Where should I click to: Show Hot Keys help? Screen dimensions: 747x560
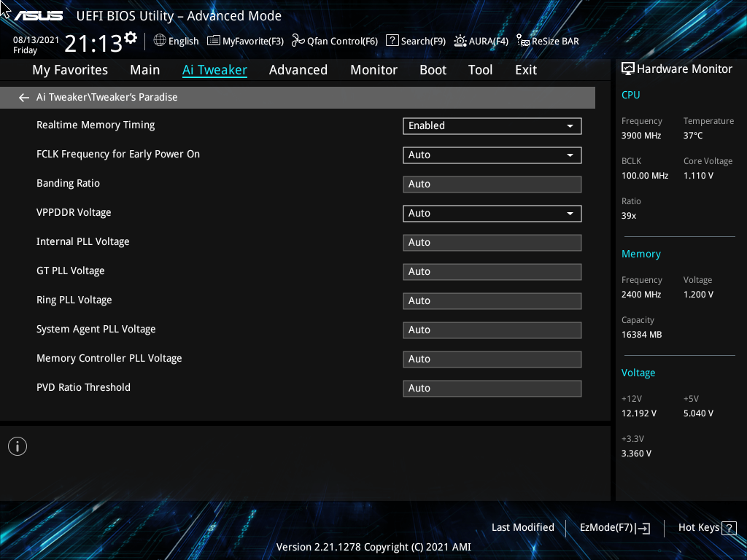pos(698,528)
